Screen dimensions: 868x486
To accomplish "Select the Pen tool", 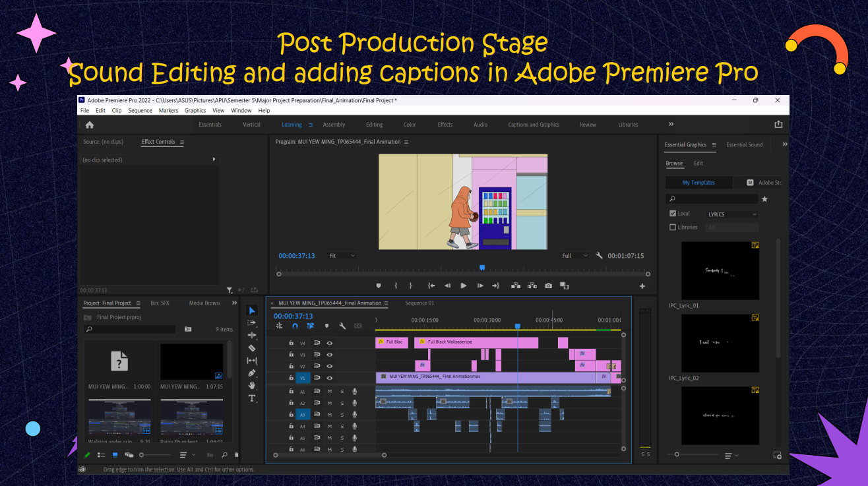I will click(252, 373).
